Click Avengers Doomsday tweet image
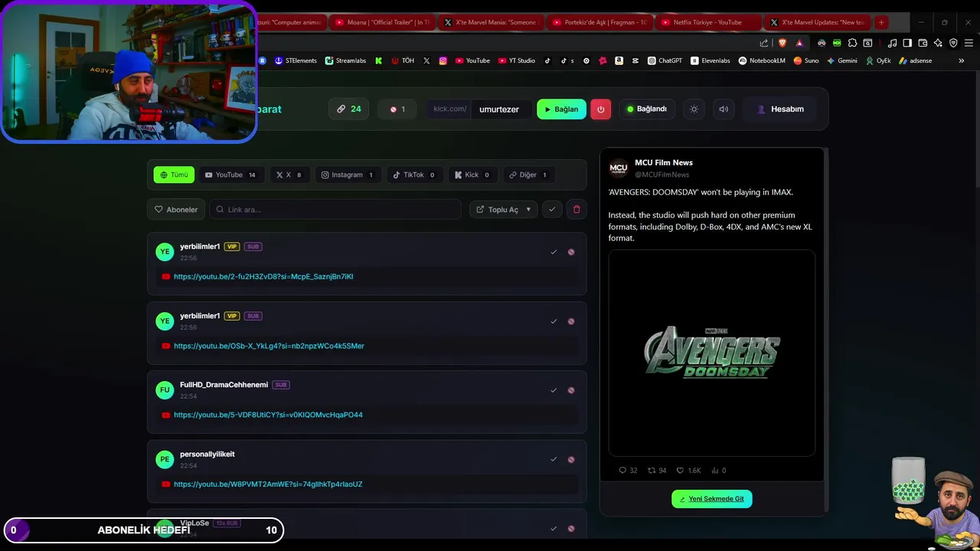 coord(712,353)
